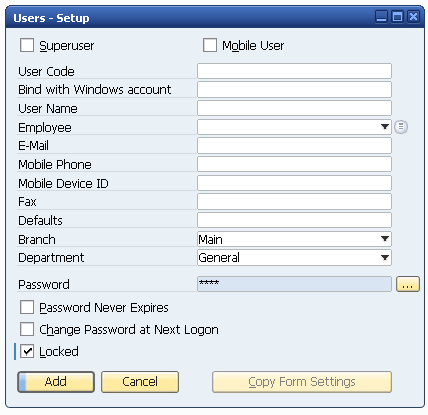Image resolution: width=428 pixels, height=415 pixels.
Task: Enable Change Password at Next Logon
Action: click(27, 329)
